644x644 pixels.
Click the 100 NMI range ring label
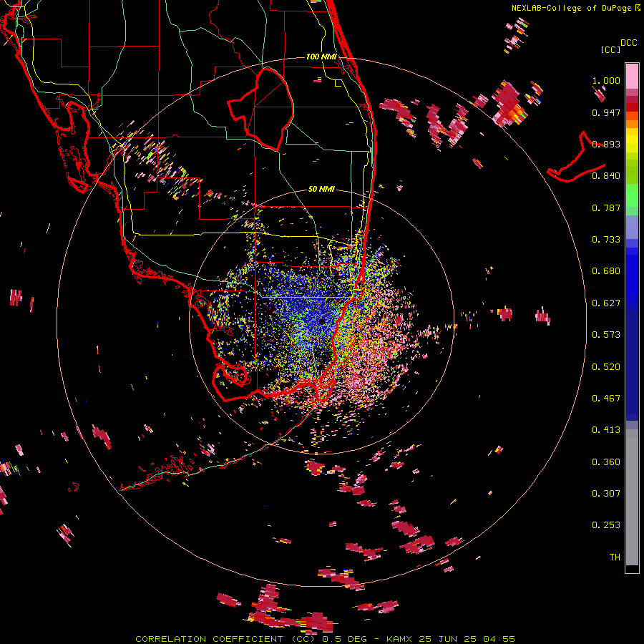(321, 57)
